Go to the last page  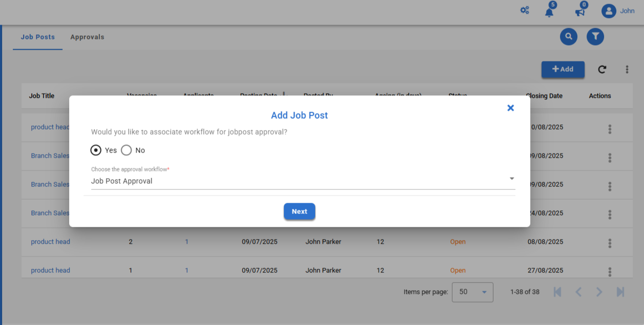pos(620,292)
